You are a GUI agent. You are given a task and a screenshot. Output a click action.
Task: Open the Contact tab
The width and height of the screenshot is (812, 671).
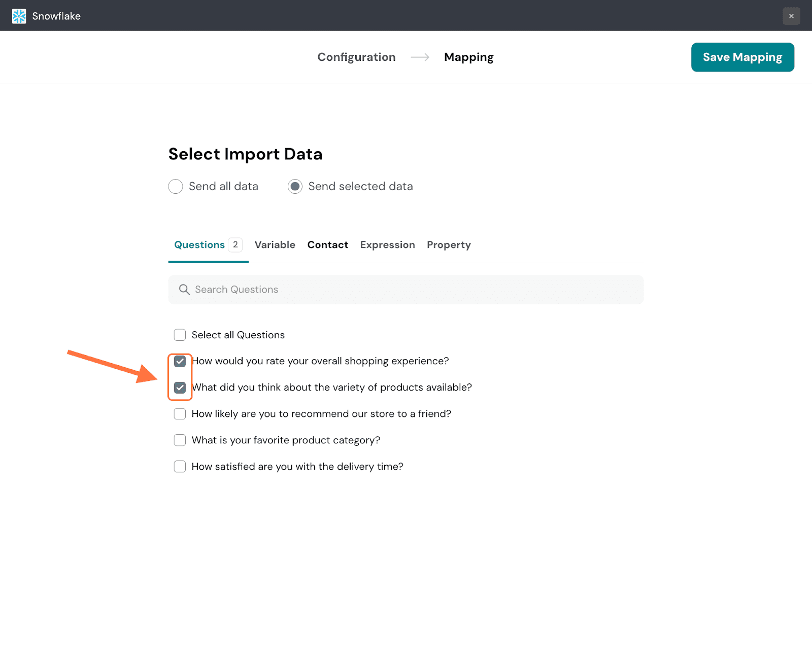click(327, 245)
